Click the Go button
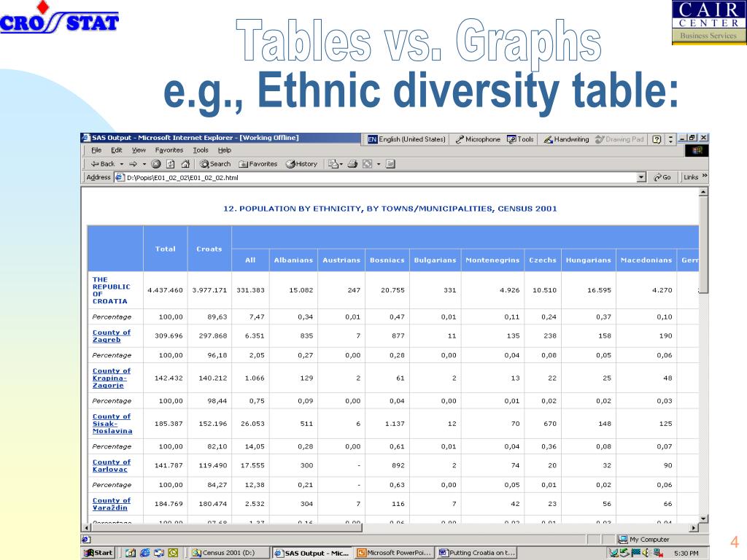 662,177
